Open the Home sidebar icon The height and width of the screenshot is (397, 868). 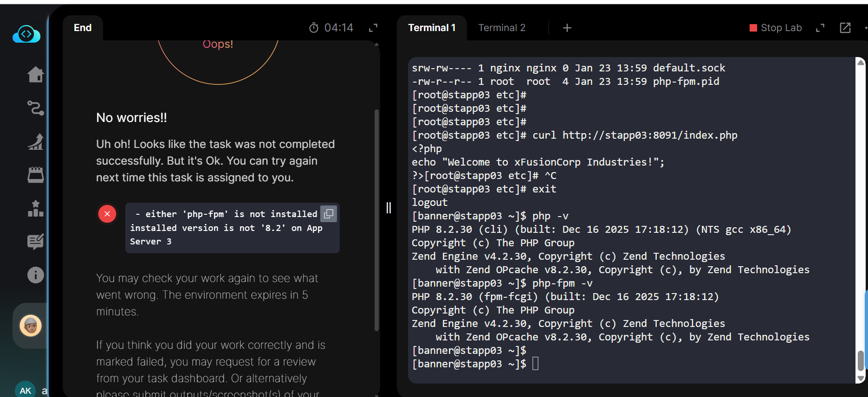coord(36,74)
